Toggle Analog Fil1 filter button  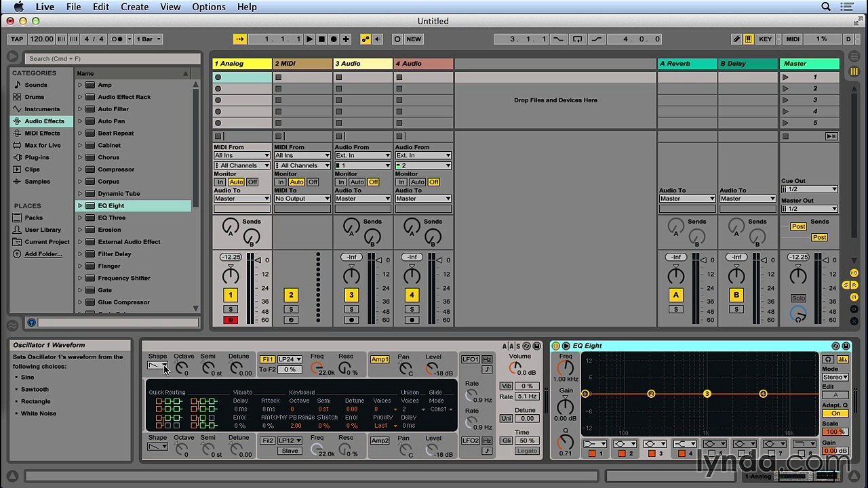[x=267, y=359]
